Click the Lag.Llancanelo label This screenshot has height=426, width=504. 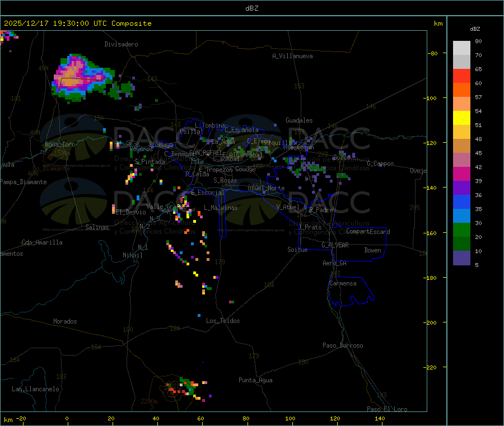click(35, 389)
